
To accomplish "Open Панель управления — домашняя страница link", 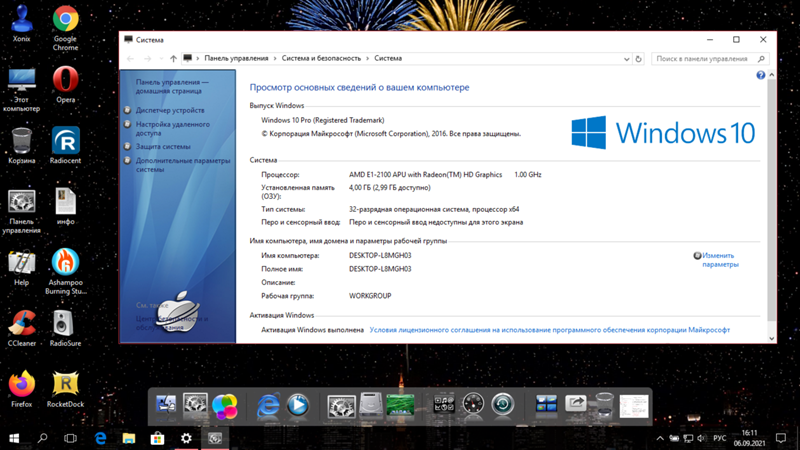I will (x=172, y=86).
